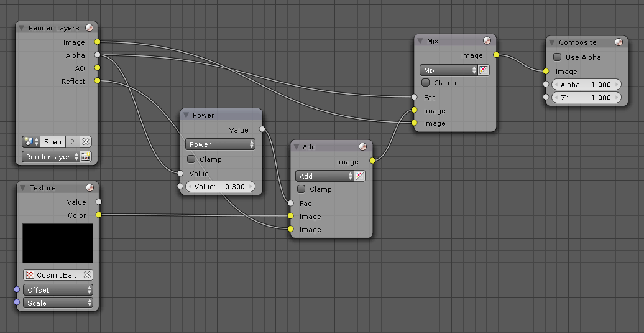Click Image output socket of Add node
The height and width of the screenshot is (333, 644).
pyautogui.click(x=372, y=161)
